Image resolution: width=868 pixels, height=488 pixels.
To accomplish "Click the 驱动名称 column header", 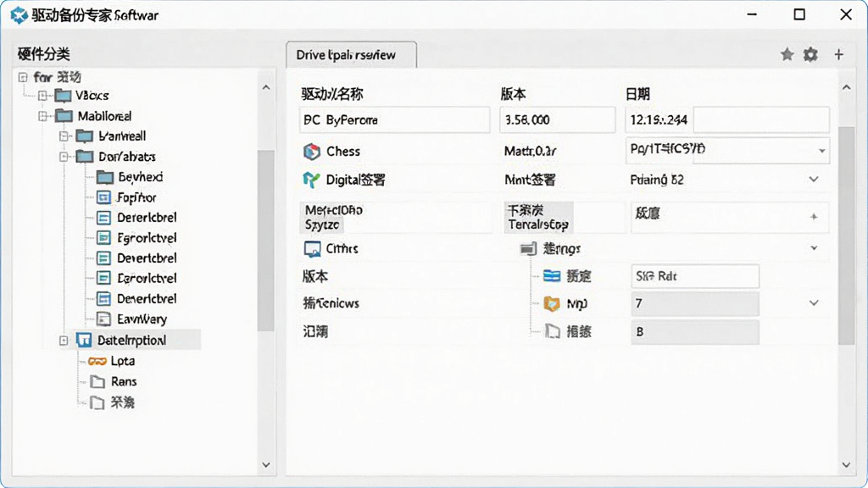I will pos(332,94).
